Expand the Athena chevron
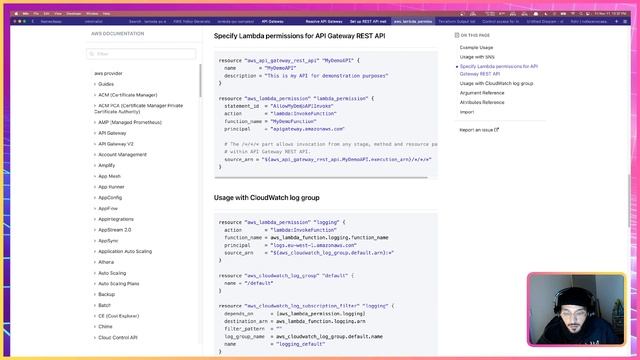640x360 pixels. 95,262
